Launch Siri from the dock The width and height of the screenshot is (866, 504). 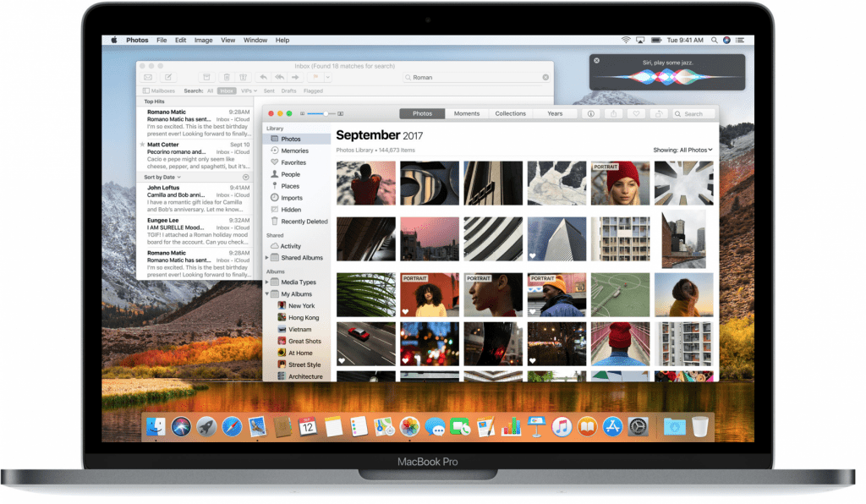pyautogui.click(x=181, y=427)
